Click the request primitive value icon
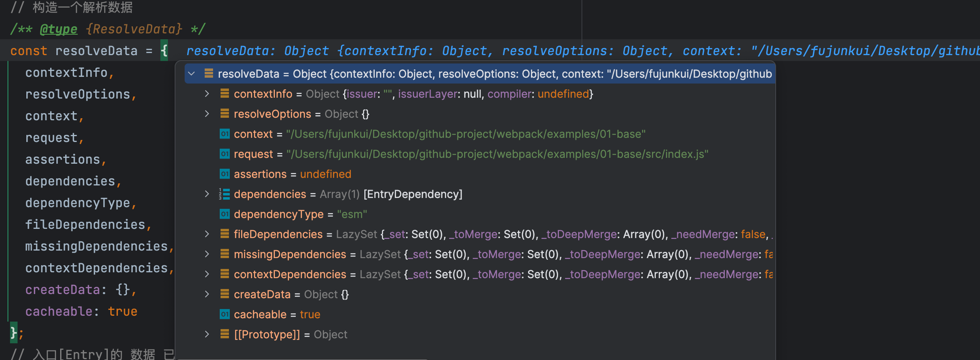Viewport: 980px width, 360px height. click(x=225, y=154)
